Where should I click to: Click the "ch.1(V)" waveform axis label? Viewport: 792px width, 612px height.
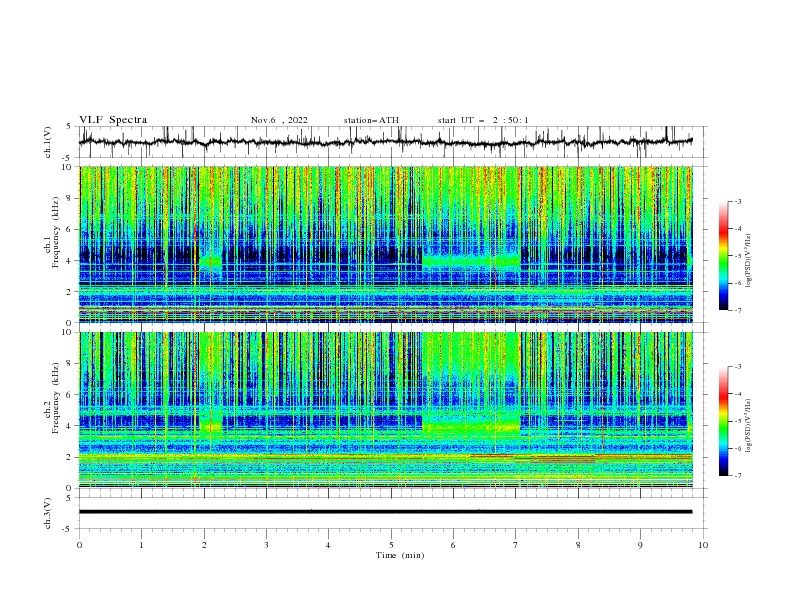pos(48,142)
